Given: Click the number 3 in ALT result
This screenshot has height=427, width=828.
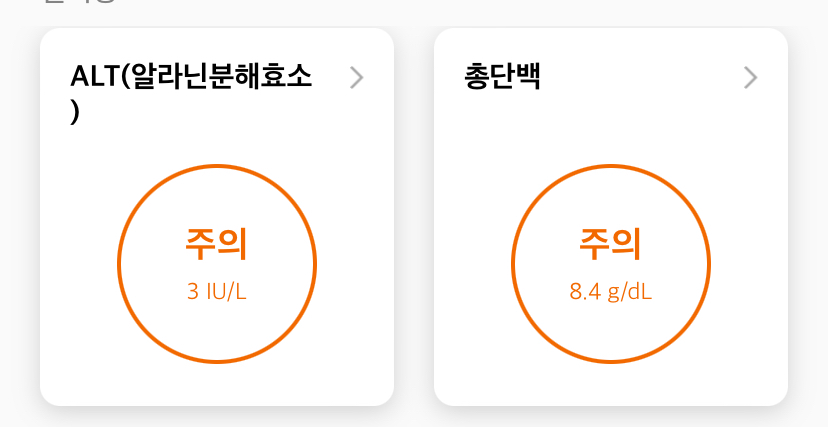Looking at the screenshot, I should 193,292.
